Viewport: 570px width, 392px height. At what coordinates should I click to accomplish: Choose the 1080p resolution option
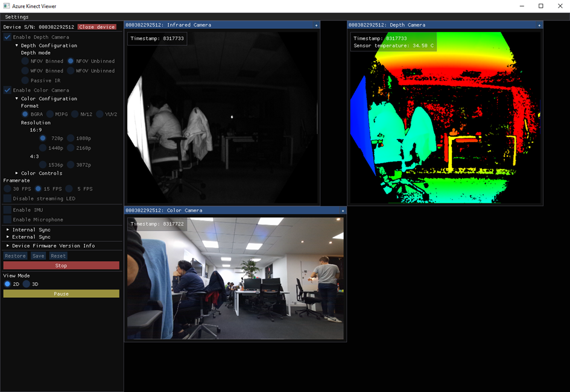coord(71,138)
